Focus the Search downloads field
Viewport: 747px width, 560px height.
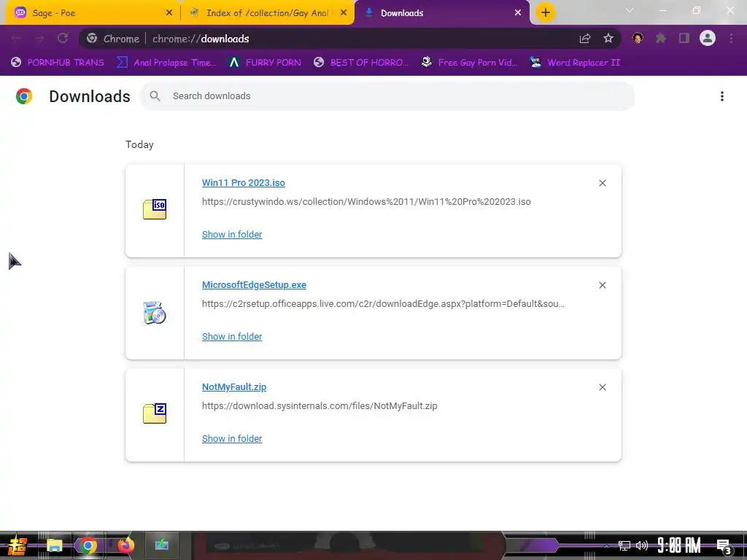point(387,96)
